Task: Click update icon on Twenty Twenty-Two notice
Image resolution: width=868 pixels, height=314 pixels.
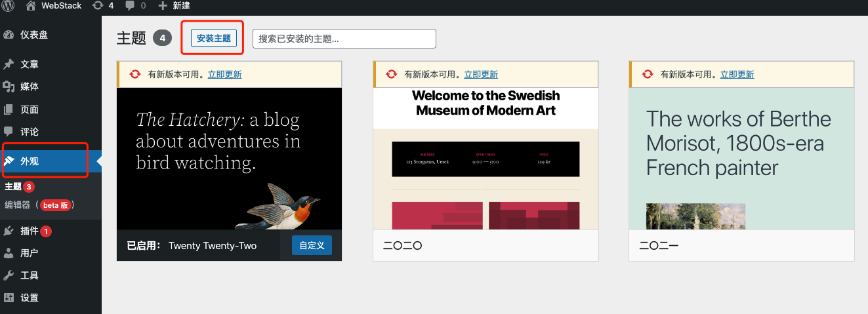Action: click(x=135, y=74)
